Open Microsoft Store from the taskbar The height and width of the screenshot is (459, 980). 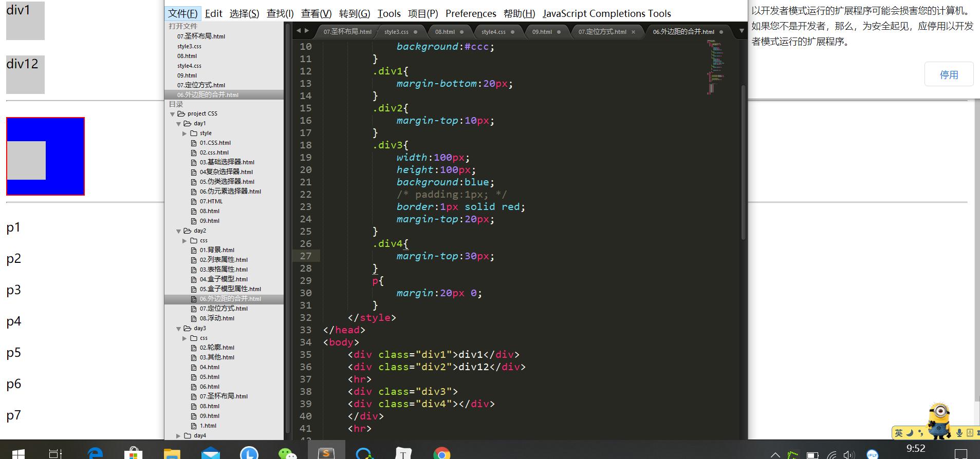[133, 453]
